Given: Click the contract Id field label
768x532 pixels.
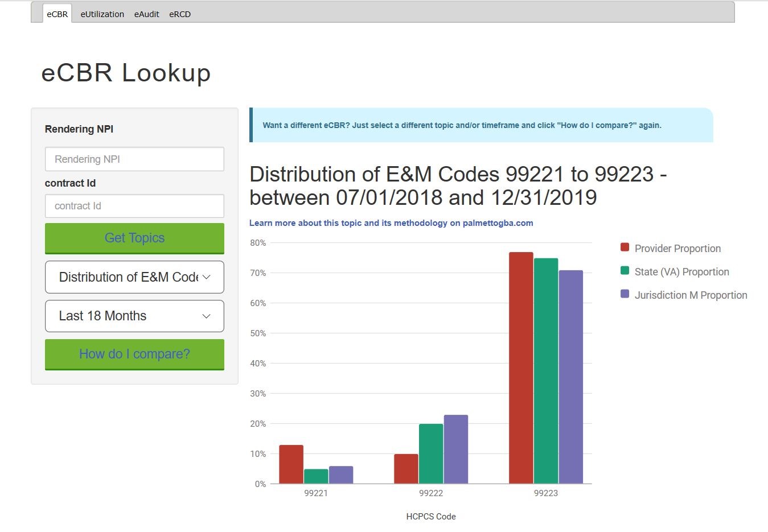Looking at the screenshot, I should coord(70,183).
